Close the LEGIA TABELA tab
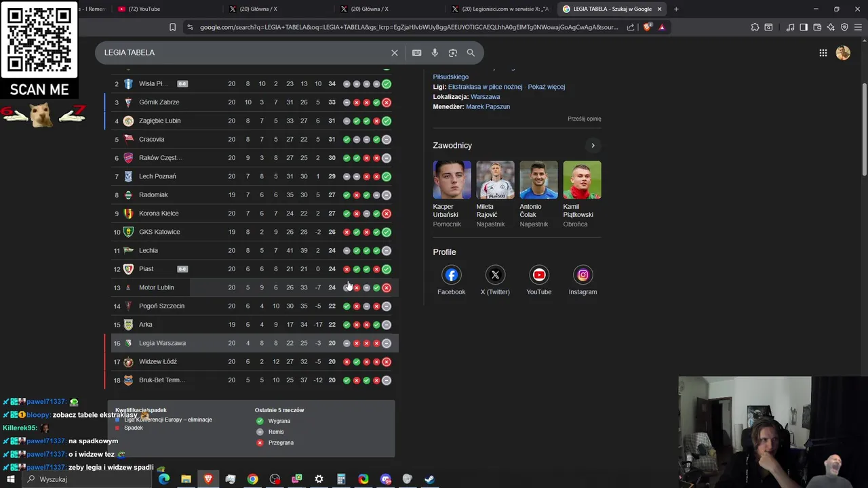868x488 pixels. click(659, 9)
